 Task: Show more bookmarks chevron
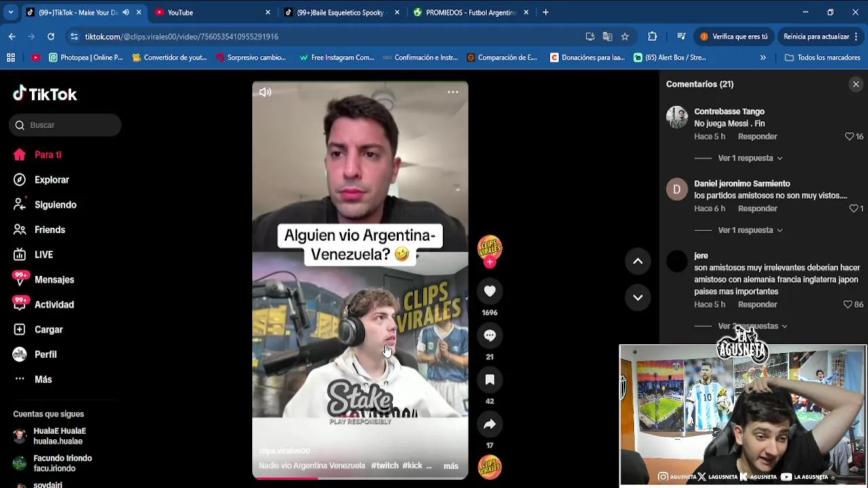point(763,58)
